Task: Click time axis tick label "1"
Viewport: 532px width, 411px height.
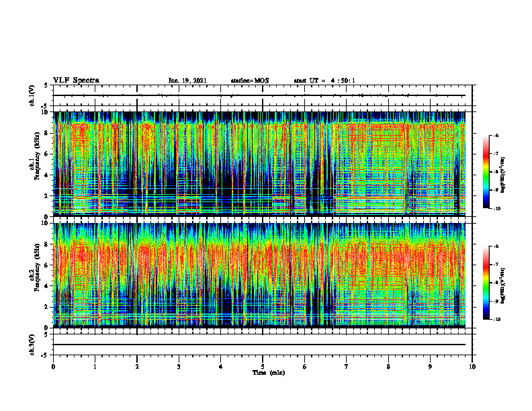Action: click(x=95, y=366)
